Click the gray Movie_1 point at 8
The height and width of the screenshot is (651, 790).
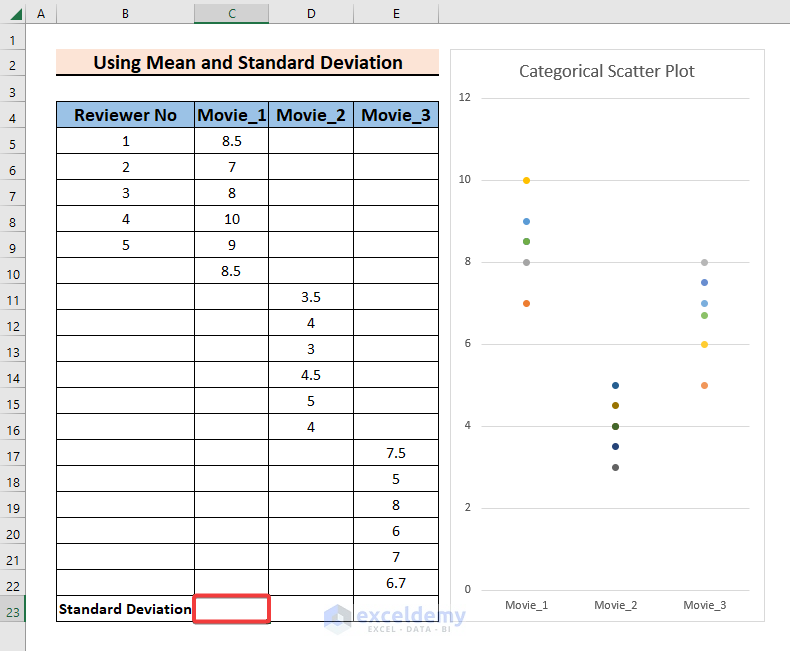point(526,263)
